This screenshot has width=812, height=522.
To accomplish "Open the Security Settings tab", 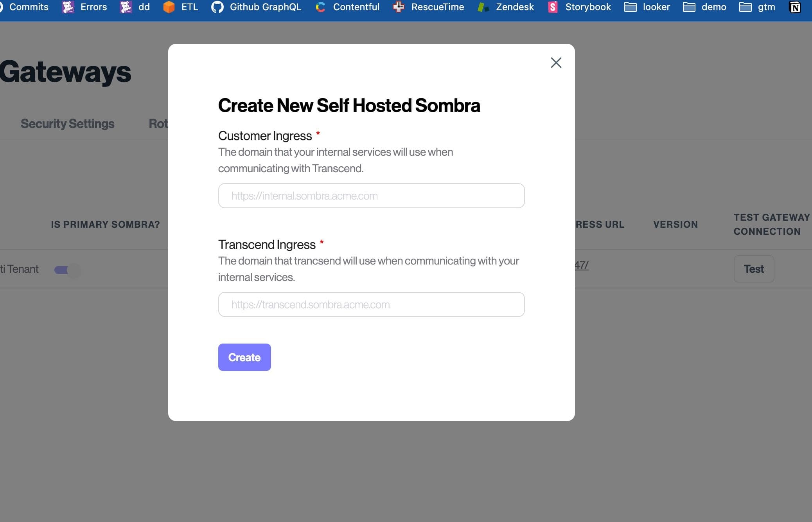I will tap(67, 124).
